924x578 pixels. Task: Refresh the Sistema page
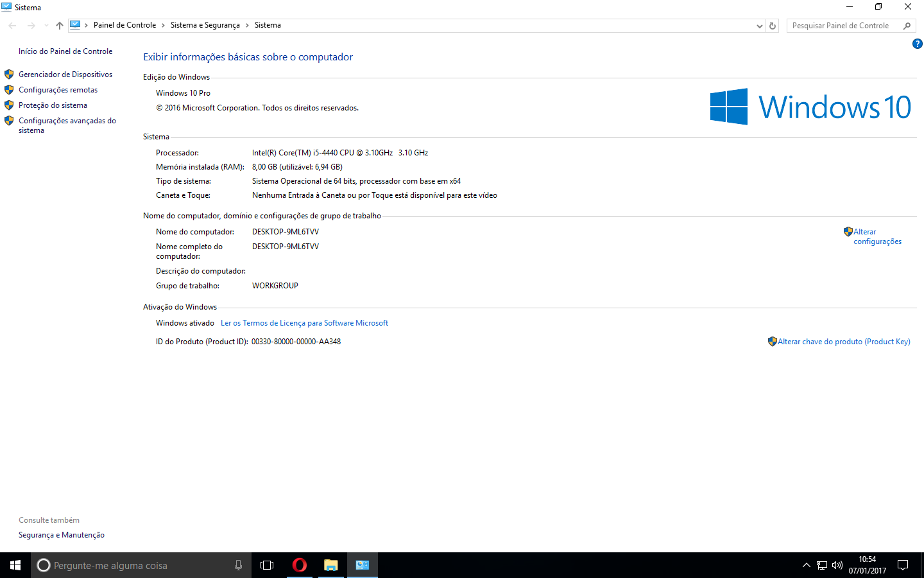[773, 26]
